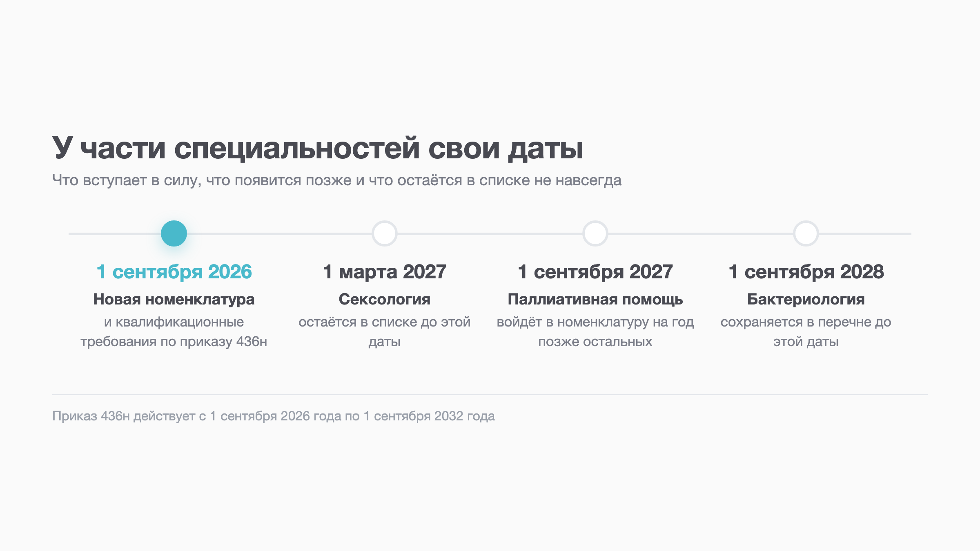Click the description «остаётся в списке до этой даты»
This screenshot has height=551, width=980.
coord(385,332)
